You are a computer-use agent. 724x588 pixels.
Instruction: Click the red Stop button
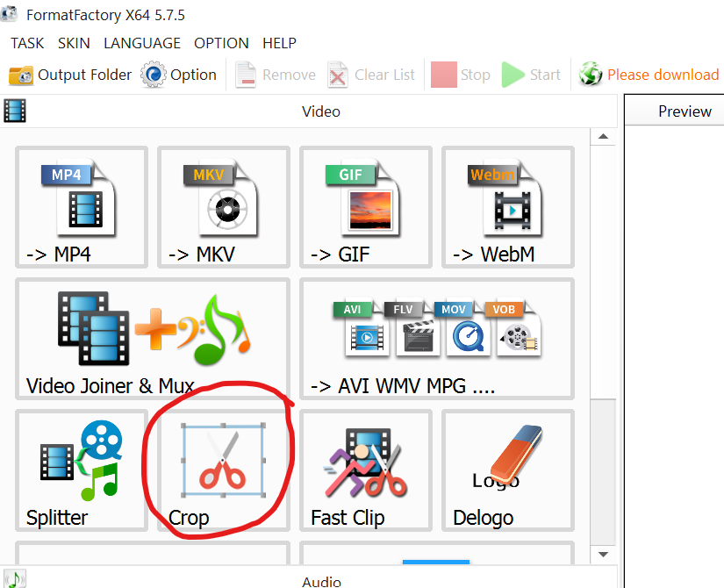coord(461,75)
